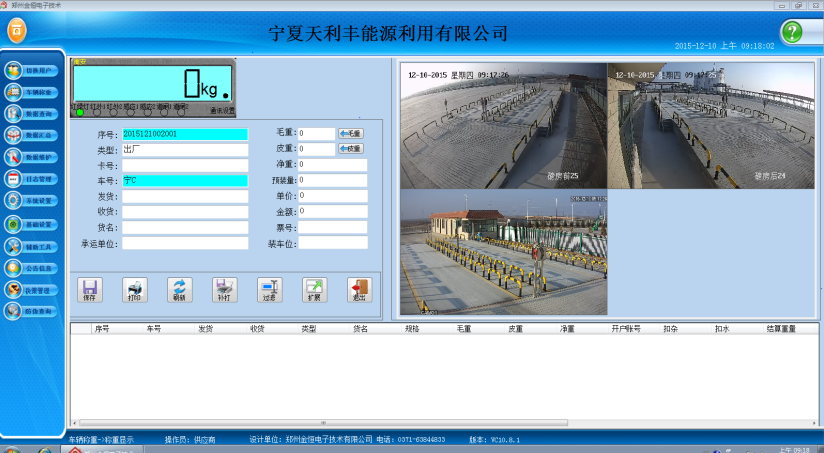Viewport: 824px width, 453px height.
Task: Click the 保存 (Save) toolbar icon
Action: point(91,289)
